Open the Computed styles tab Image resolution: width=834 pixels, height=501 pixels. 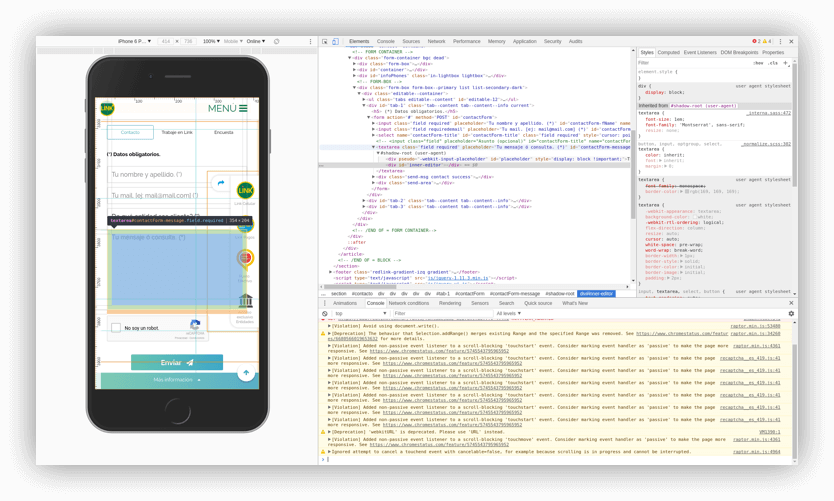tap(668, 52)
